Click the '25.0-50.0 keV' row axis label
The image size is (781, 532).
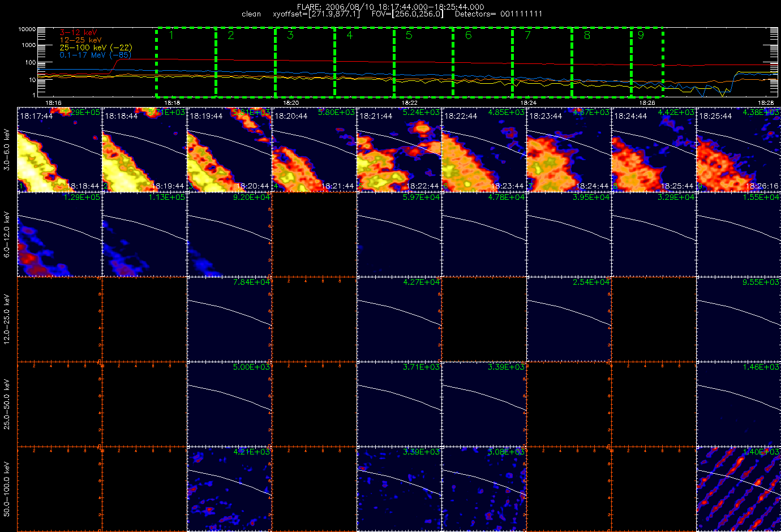7,404
